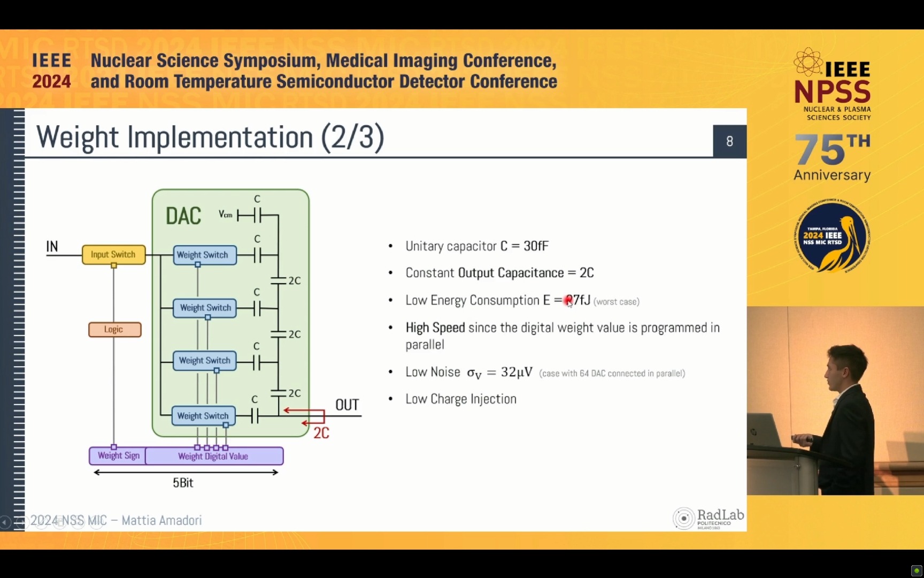Click the OUT label of the diagram

click(x=347, y=405)
